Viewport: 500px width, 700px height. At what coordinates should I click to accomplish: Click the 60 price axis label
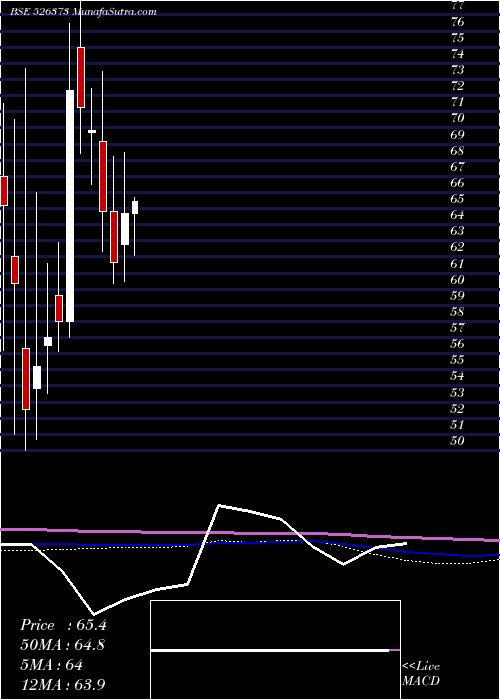[457, 279]
